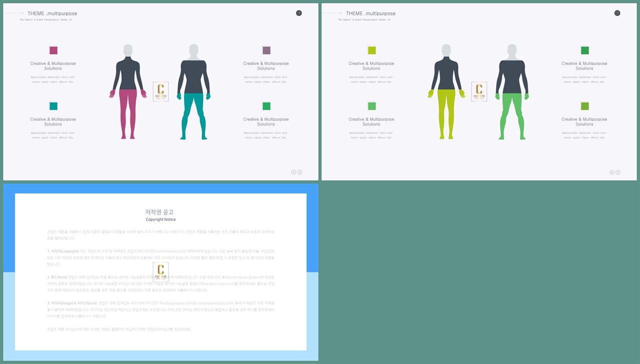640x364 pixels.
Task: Click the paragraph starting with 1. 저작권(copyright)
Action: [160, 257]
